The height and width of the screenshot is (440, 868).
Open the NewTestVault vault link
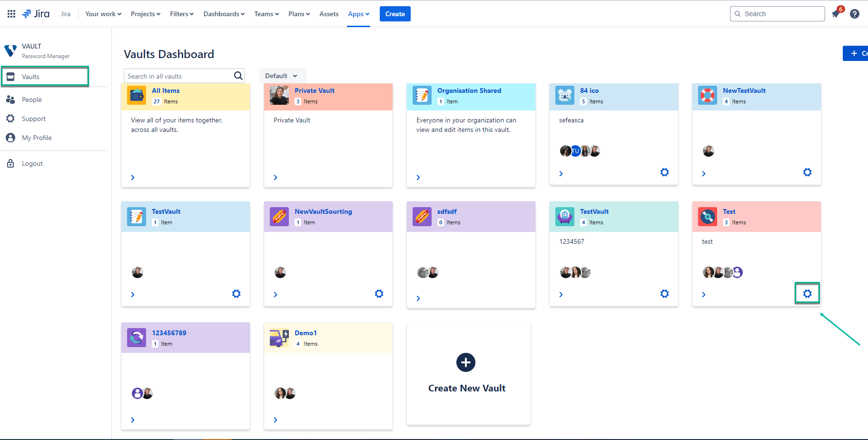click(744, 90)
